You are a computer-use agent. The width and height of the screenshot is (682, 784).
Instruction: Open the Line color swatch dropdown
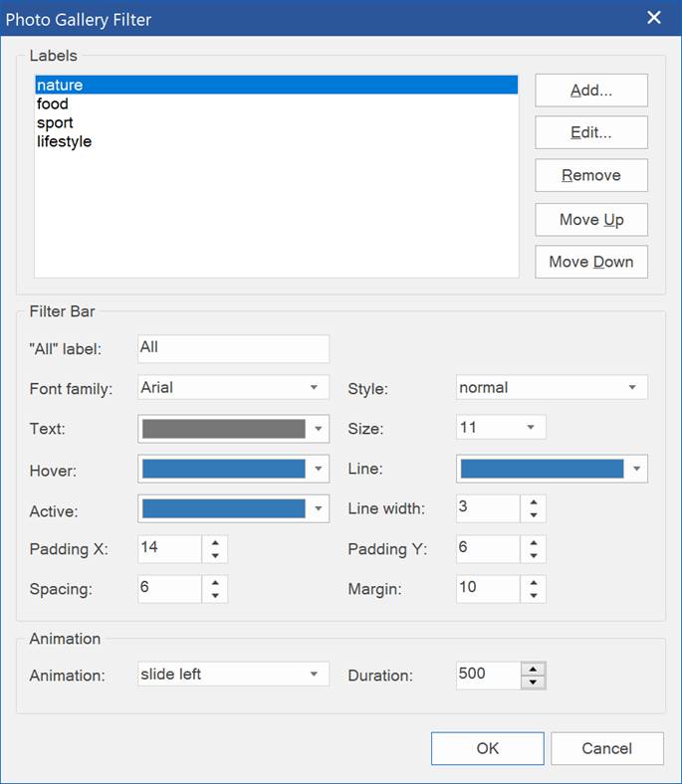[552, 469]
